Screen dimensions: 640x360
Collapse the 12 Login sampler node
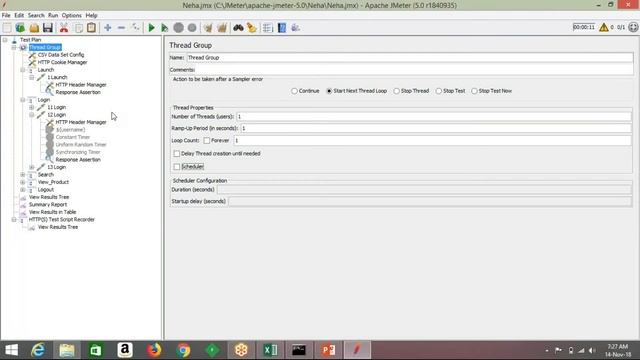coord(32,115)
